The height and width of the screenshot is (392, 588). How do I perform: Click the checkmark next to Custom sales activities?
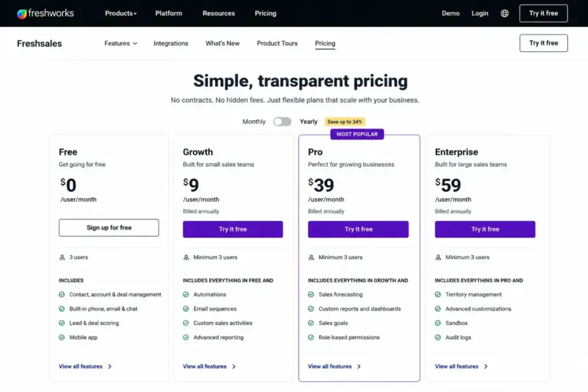(x=185, y=323)
